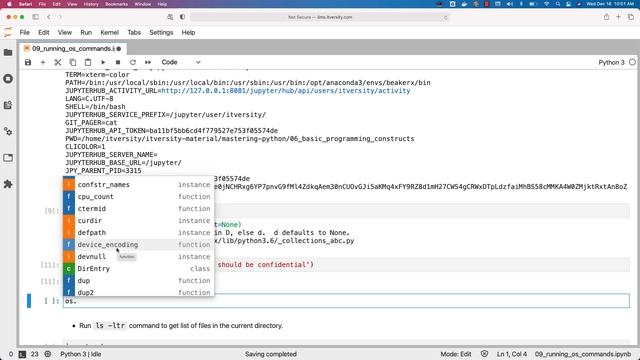The image size is (640, 360).
Task: Choose confstr_names from the autocomplete list
Action: click(x=138, y=184)
